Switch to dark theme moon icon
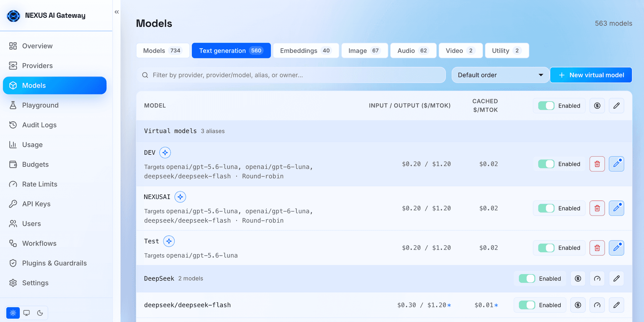The height and width of the screenshot is (322, 644). tap(40, 313)
